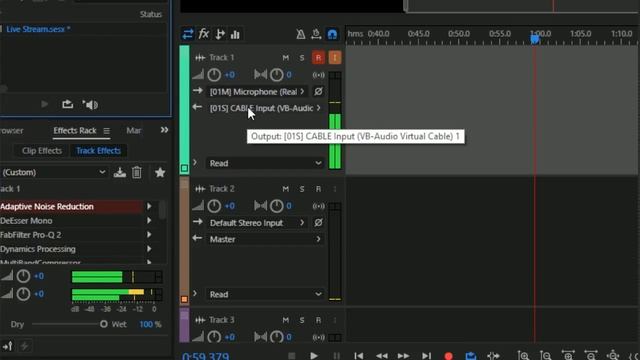Click the effects rack output gain knob

tap(23, 294)
